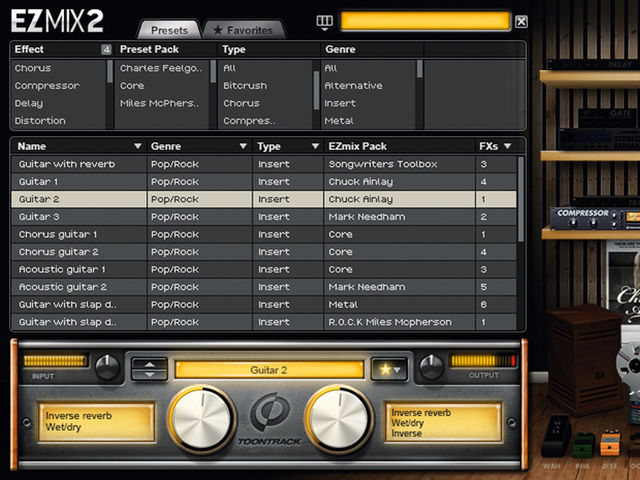Click the input level knob
Image resolution: width=640 pixels, height=480 pixels.
107,367
